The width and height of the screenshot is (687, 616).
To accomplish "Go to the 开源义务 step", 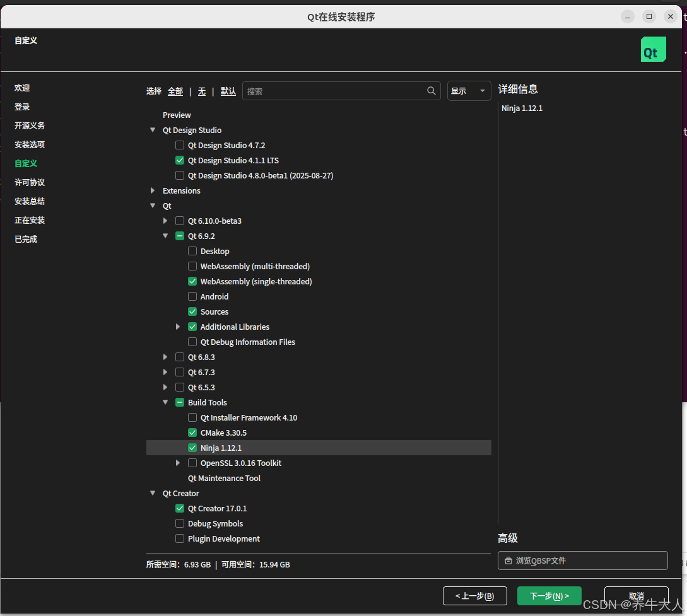I will (30, 125).
